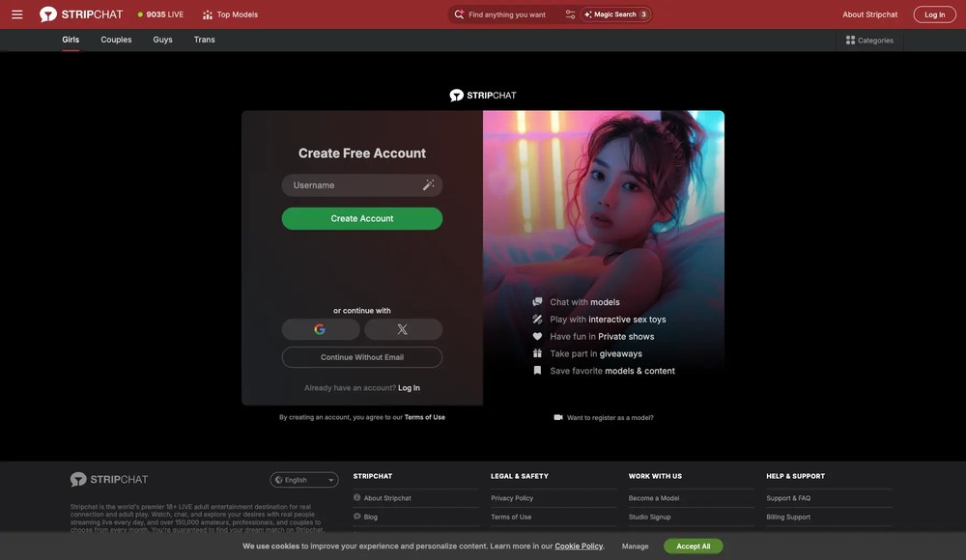
Task: Click the green Create Account button
Action: pos(361,219)
